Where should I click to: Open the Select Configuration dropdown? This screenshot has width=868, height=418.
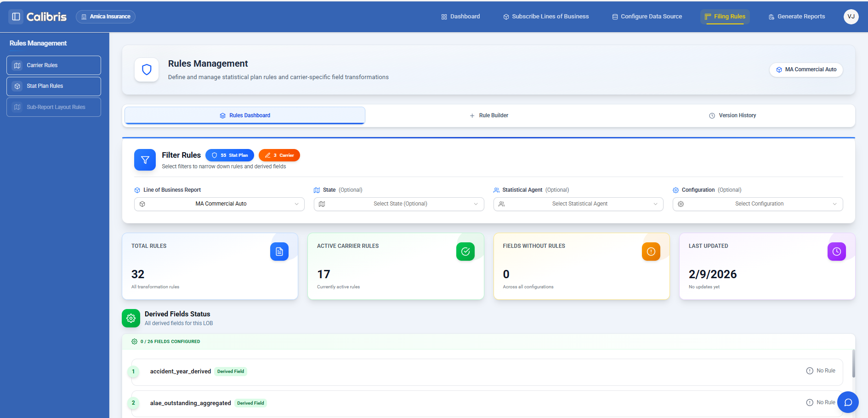(757, 204)
